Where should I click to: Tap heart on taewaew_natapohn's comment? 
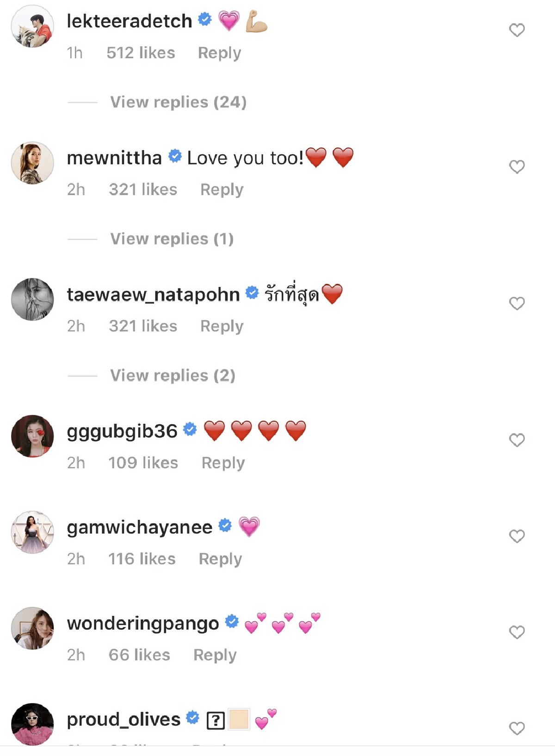click(517, 303)
